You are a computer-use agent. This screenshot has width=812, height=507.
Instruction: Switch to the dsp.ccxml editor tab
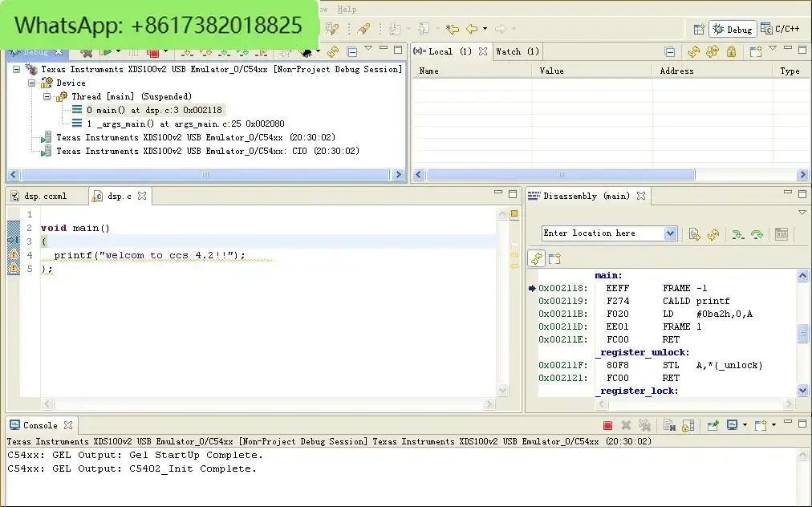[45, 196]
